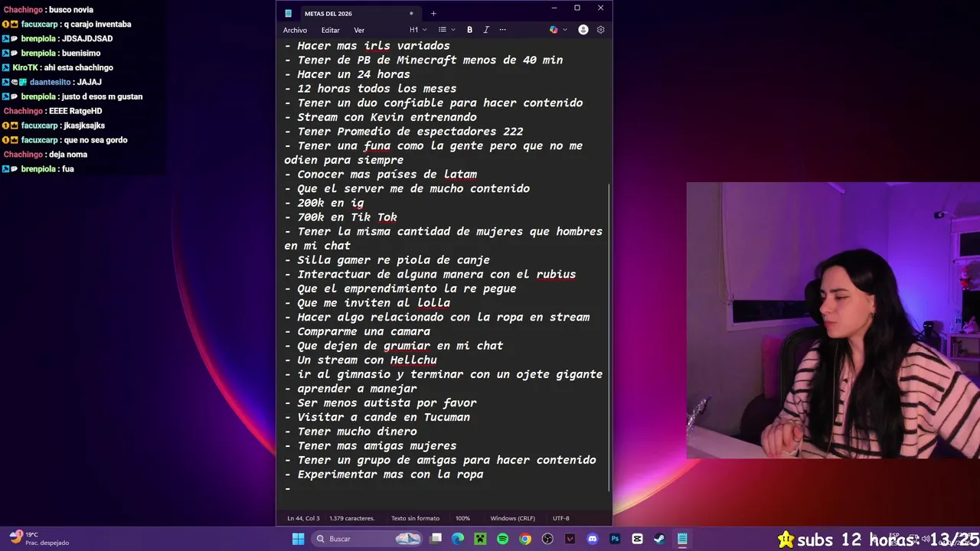Click the line '700k en Tik Tok'
This screenshot has height=551, width=980.
click(x=347, y=217)
